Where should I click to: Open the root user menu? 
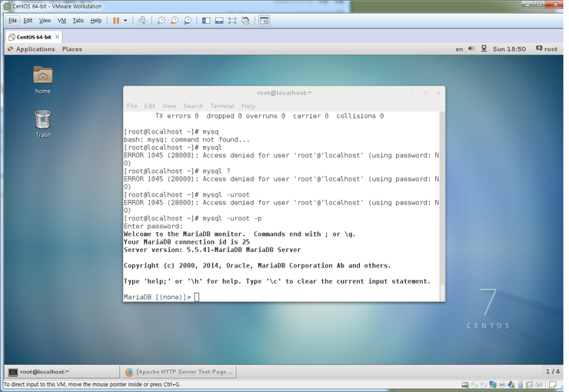(x=547, y=49)
